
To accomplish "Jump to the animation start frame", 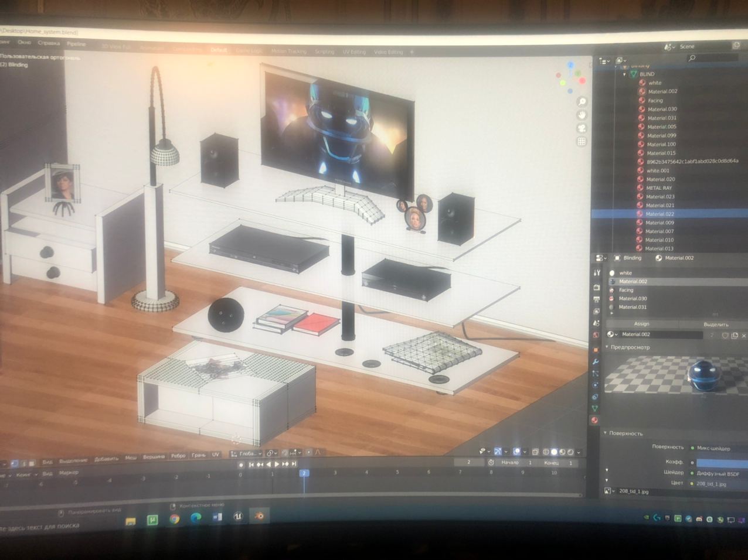I will (251, 465).
